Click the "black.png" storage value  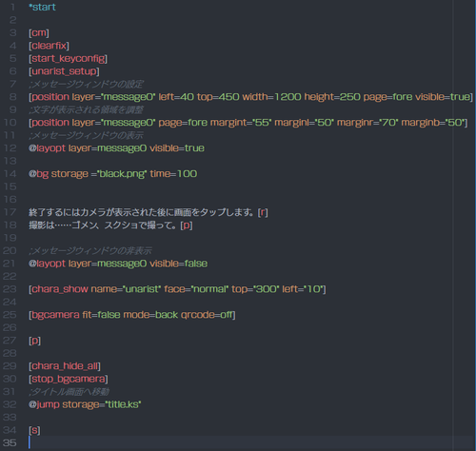click(x=122, y=174)
